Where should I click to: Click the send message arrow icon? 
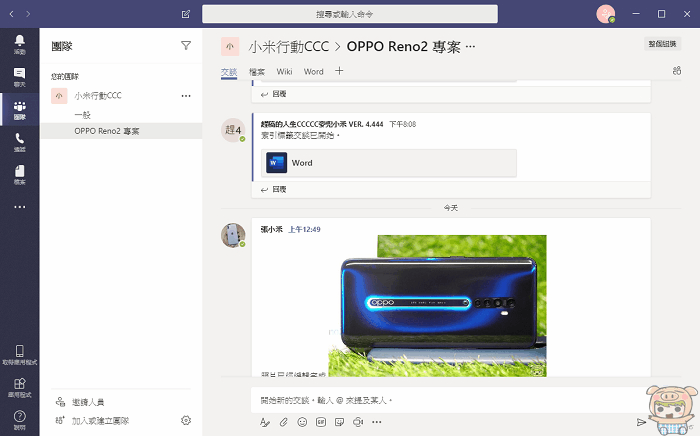(x=641, y=422)
